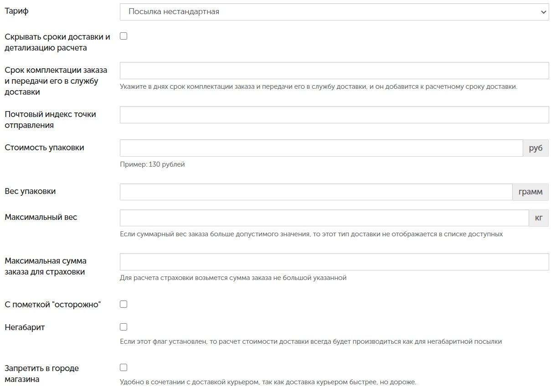
Task: Focus the Срок комплектации заказа field
Action: [334, 71]
